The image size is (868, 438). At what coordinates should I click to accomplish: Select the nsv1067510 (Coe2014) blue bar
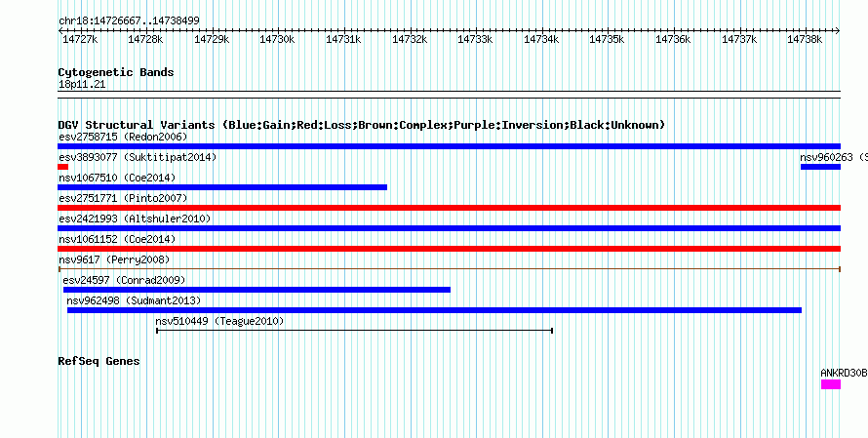(x=222, y=187)
